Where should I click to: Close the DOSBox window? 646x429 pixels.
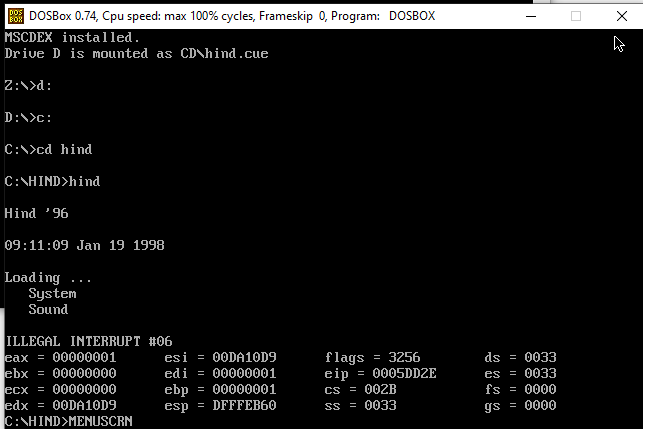(x=622, y=15)
